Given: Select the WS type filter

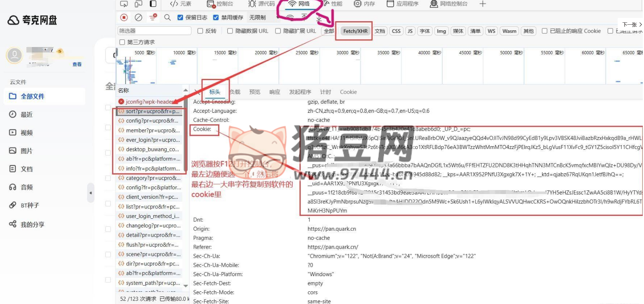Looking at the screenshot, I should (492, 31).
